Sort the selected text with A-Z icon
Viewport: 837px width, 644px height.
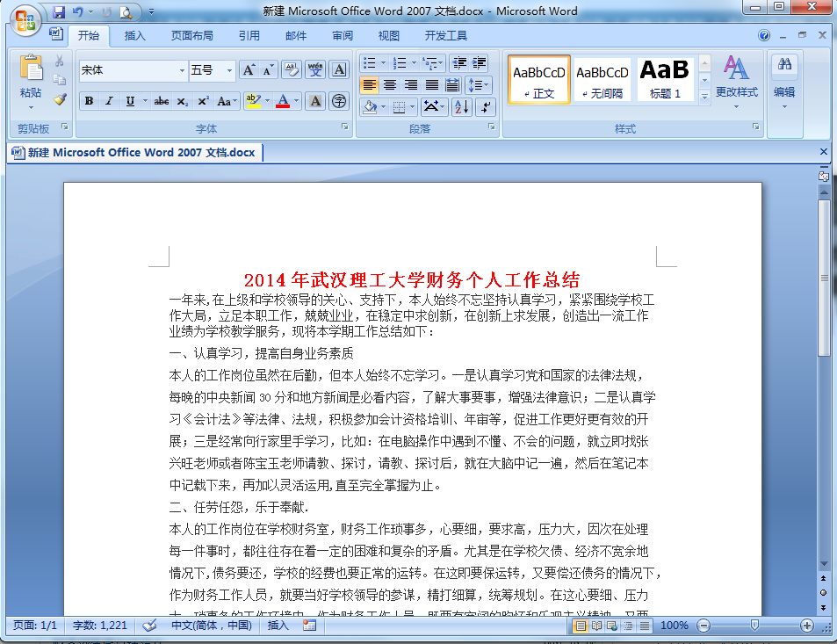462,107
